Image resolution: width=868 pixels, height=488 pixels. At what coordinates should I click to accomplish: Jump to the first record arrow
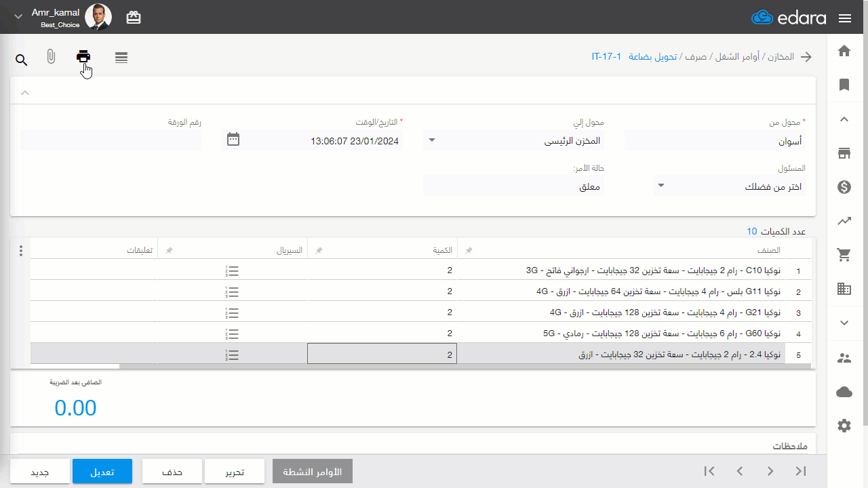709,471
